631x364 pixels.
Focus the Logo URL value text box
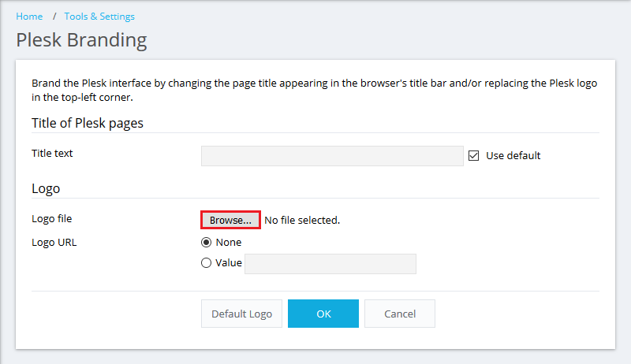point(330,264)
